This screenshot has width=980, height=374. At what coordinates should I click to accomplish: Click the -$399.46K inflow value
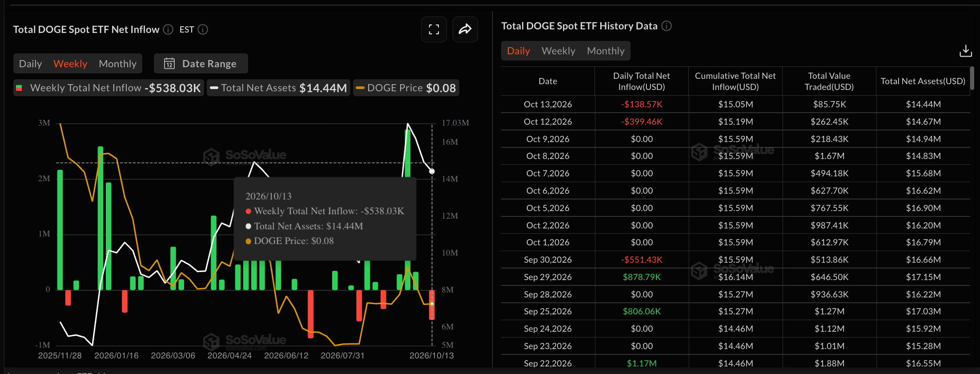642,122
